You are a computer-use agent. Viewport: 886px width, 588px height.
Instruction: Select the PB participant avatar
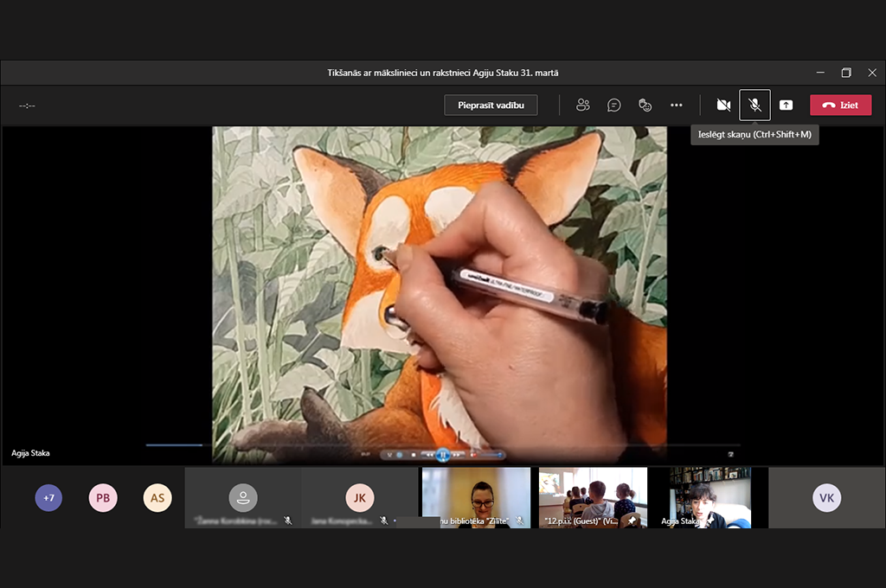[103, 498]
